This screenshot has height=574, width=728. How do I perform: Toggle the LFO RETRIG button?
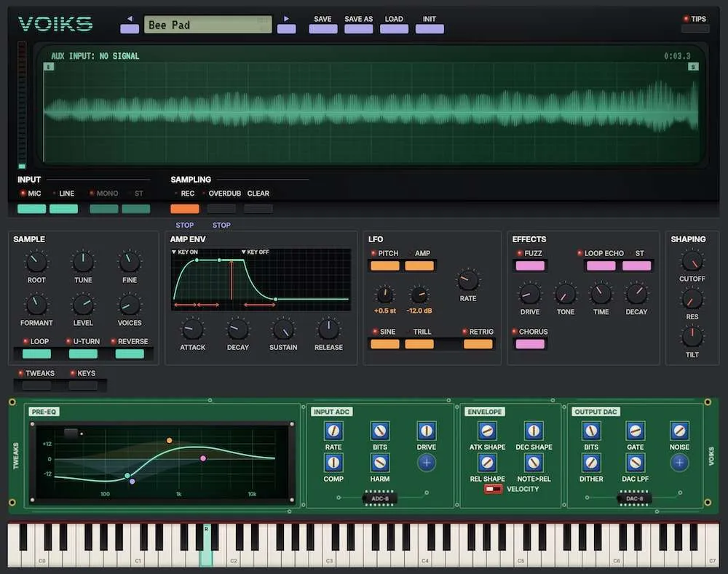click(478, 344)
